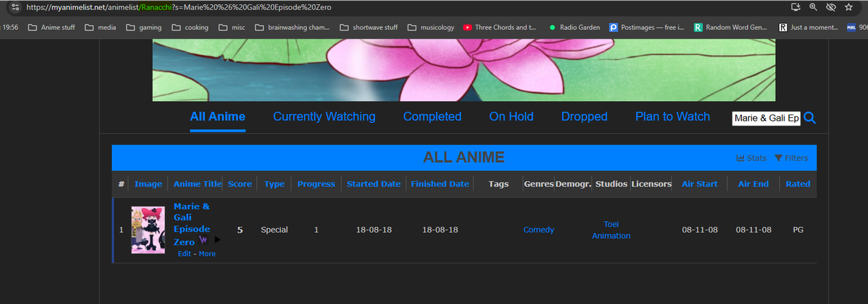The width and height of the screenshot is (868, 304).
Task: Open the Radio Garden bookmark
Action: pyautogui.click(x=574, y=28)
